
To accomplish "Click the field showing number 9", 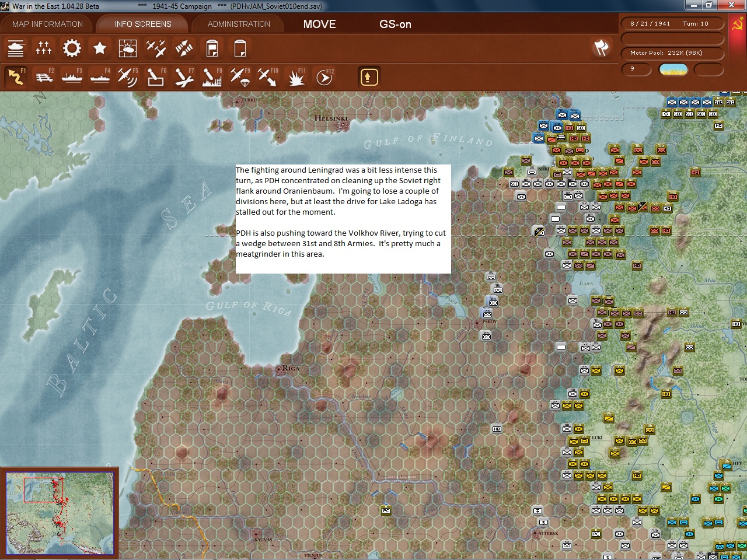I will [636, 69].
